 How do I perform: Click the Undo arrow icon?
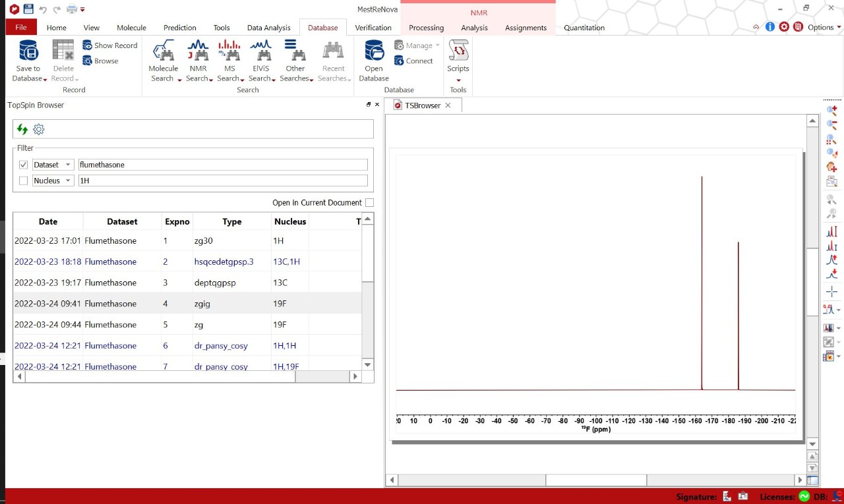coord(43,9)
